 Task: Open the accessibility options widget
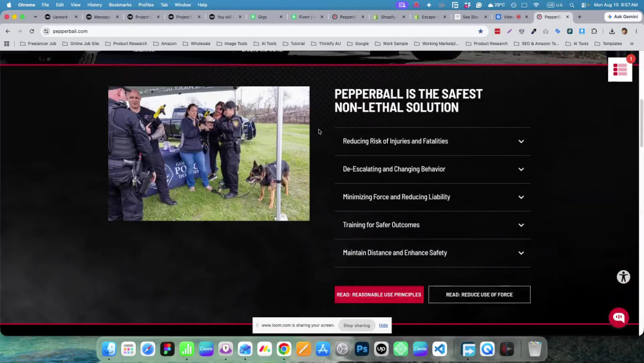pyautogui.click(x=623, y=277)
